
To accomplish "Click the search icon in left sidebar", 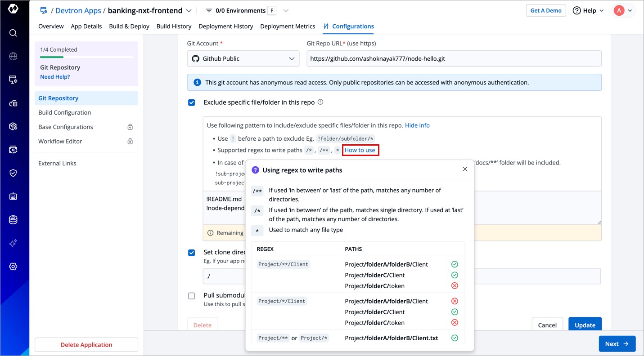I will [13, 33].
